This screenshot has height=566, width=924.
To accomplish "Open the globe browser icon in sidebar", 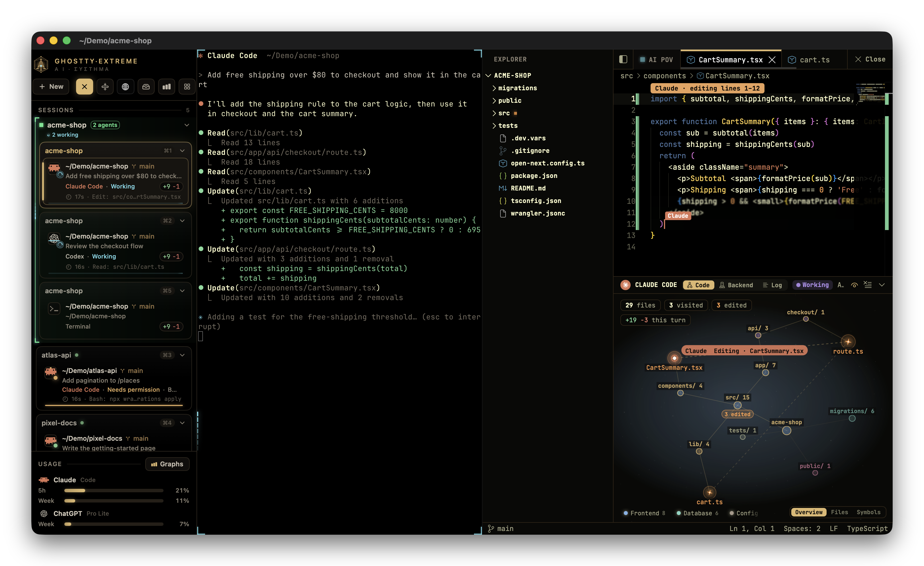I will [125, 87].
